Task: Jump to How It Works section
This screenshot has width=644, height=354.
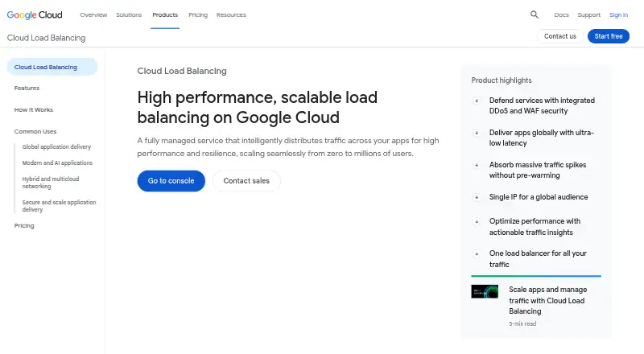Action: pyautogui.click(x=34, y=109)
